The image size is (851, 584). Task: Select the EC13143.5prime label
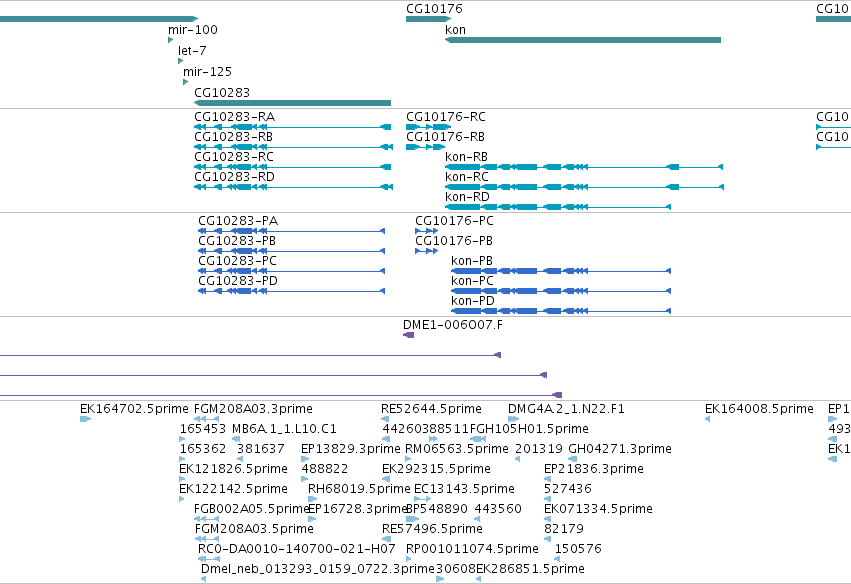(x=464, y=489)
